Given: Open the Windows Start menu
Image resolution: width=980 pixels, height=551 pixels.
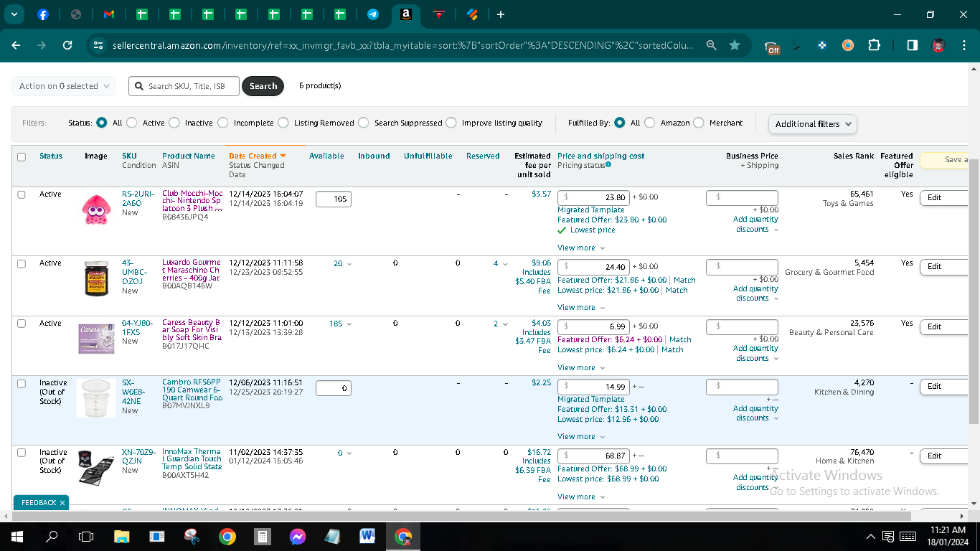Looking at the screenshot, I should pos(17,536).
